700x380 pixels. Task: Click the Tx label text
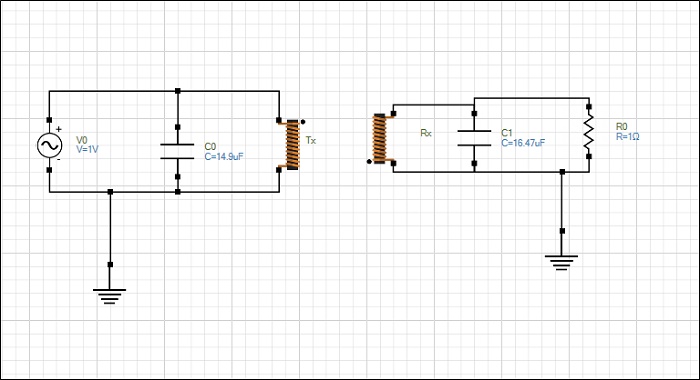click(311, 140)
